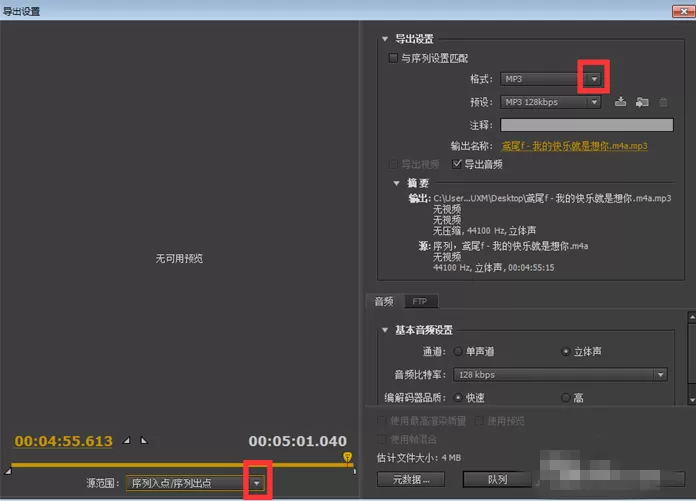Switch to the audio tab

point(384,301)
